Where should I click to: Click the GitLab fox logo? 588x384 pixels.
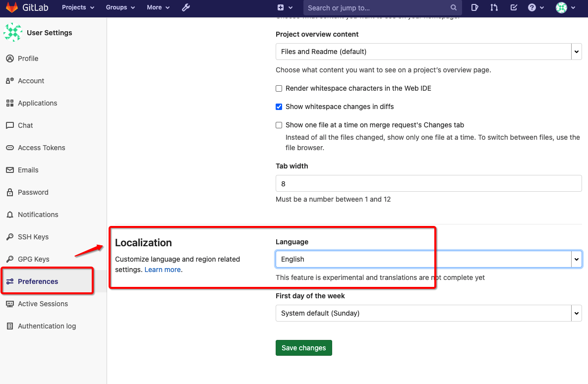click(x=11, y=7)
